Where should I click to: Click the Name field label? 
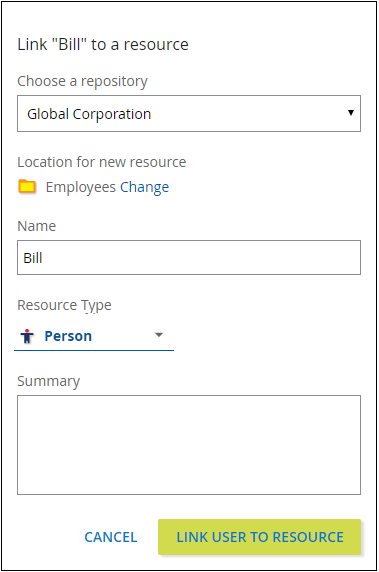[x=37, y=226]
